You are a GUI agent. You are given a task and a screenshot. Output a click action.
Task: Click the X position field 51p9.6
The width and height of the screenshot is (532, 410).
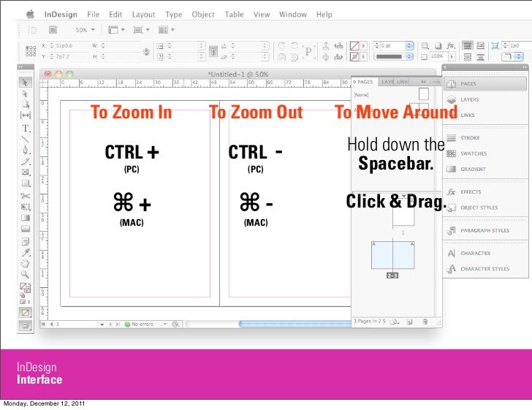click(69, 45)
